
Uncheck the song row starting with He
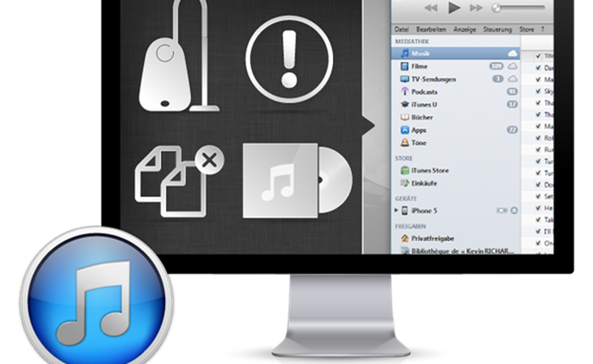coord(538,208)
